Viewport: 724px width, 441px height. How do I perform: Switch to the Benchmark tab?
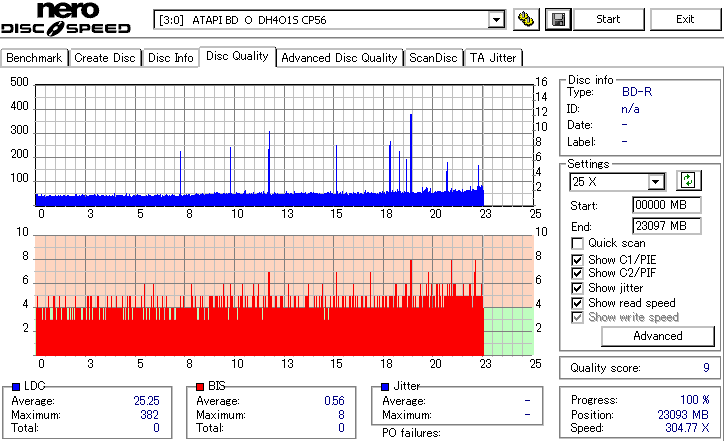34,58
